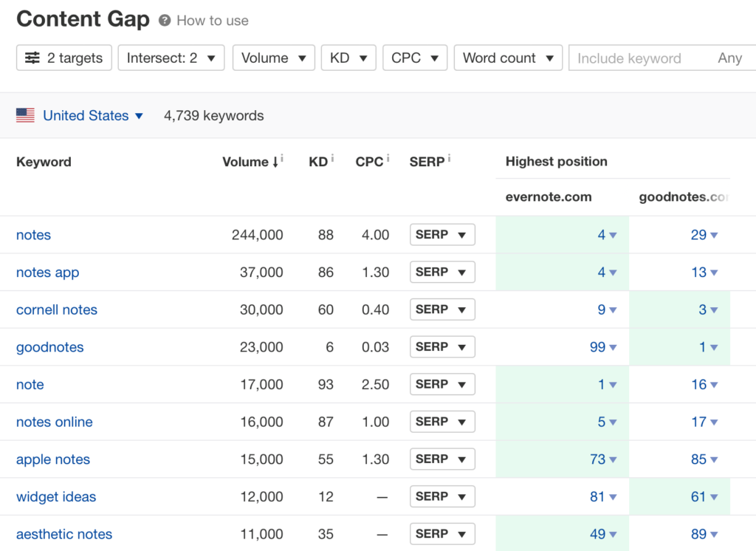Image resolution: width=756 pixels, height=551 pixels.
Task: Open the Volume filter dropdown
Action: (274, 58)
